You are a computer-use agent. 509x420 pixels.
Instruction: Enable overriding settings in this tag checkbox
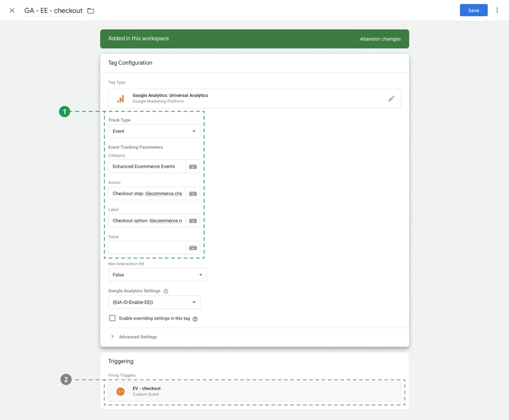click(112, 318)
